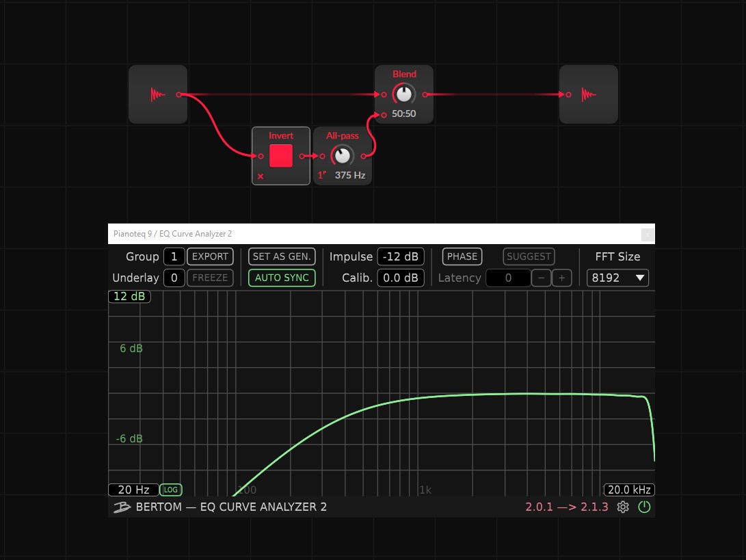Click the 6 dB axis label
The image size is (746, 560).
131,349
